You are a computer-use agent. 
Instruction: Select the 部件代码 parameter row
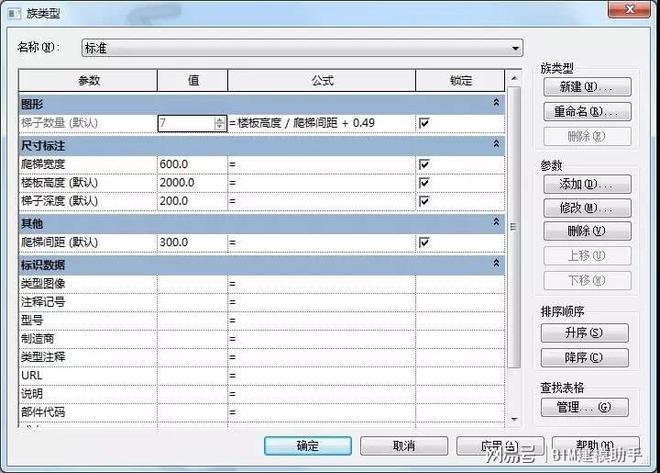[261, 412]
